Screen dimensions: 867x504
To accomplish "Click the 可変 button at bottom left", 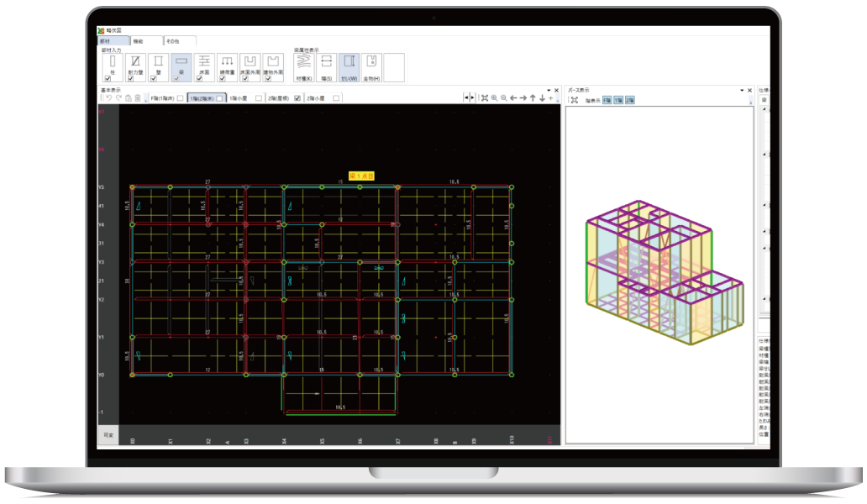I will click(108, 437).
